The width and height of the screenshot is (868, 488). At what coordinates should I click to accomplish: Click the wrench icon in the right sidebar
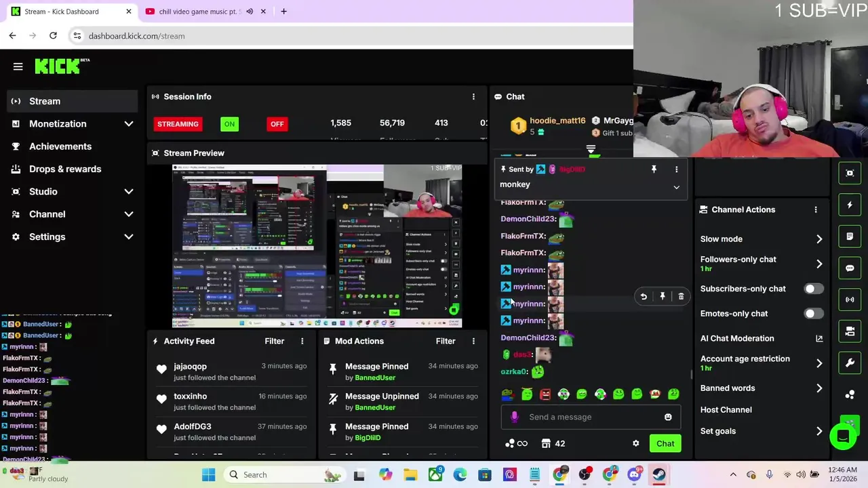850,363
